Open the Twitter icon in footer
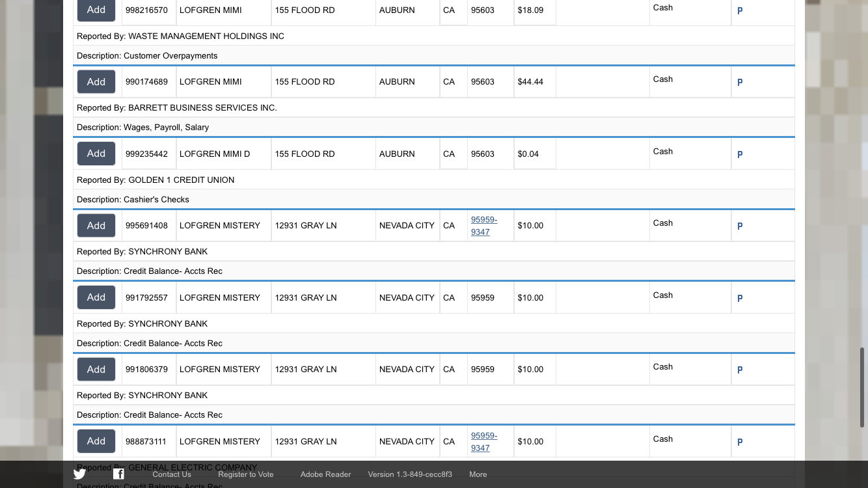Screen dimensions: 868x488 tap(79, 474)
